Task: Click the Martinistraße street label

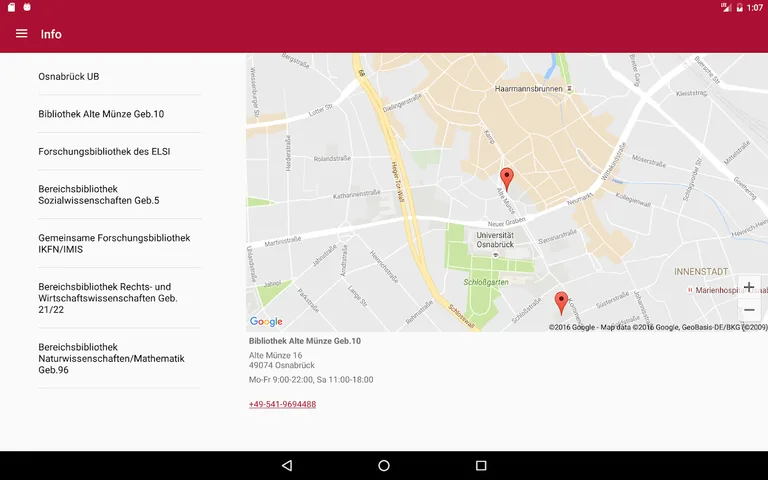Action: 283,241
